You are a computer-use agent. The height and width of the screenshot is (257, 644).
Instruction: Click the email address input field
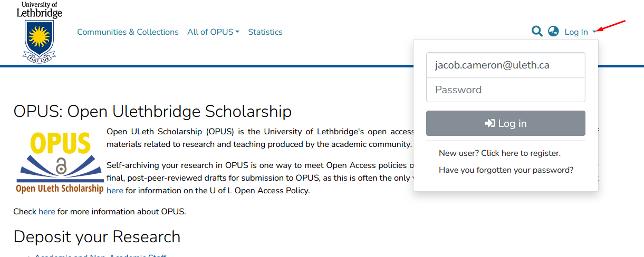[x=506, y=65]
